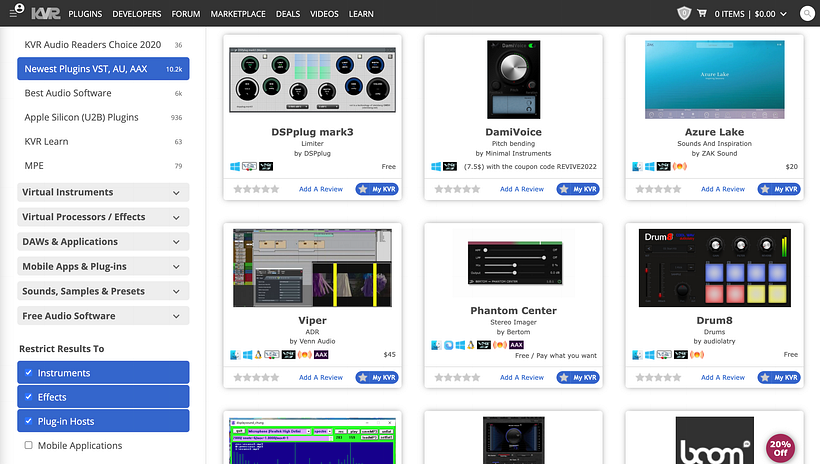Open the DEALS menu
The image size is (820, 464).
pos(288,14)
